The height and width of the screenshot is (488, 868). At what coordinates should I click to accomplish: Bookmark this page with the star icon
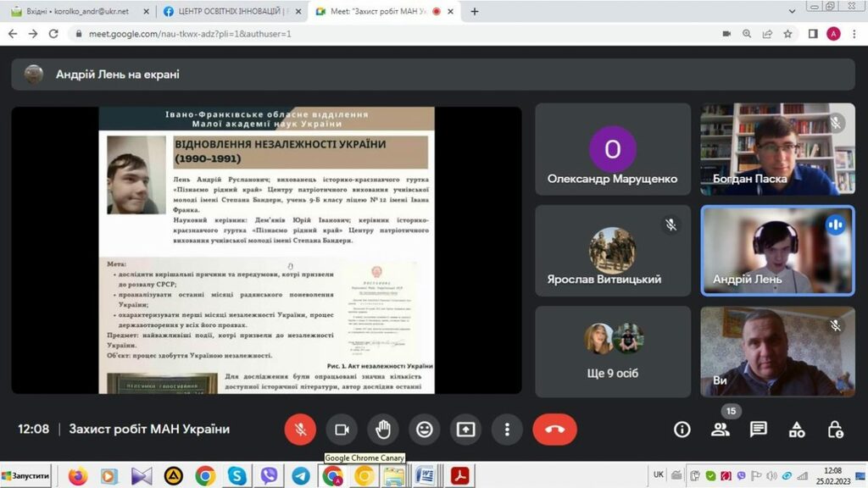click(787, 34)
